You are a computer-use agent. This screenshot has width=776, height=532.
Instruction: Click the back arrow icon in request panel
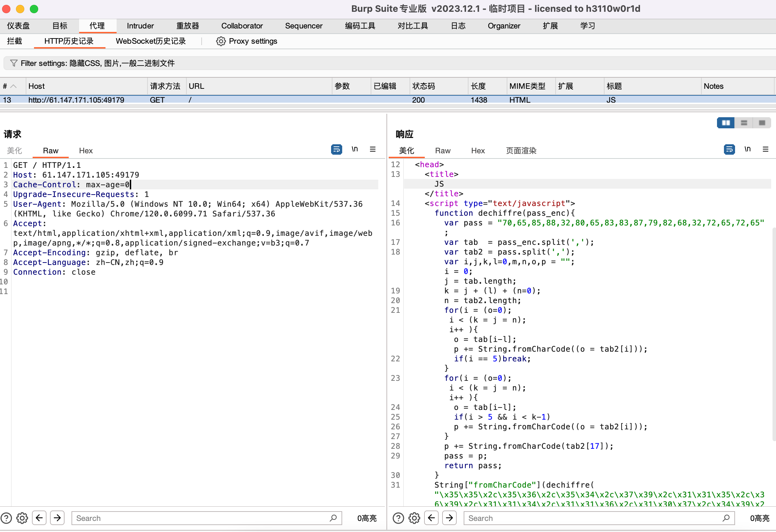[39, 518]
